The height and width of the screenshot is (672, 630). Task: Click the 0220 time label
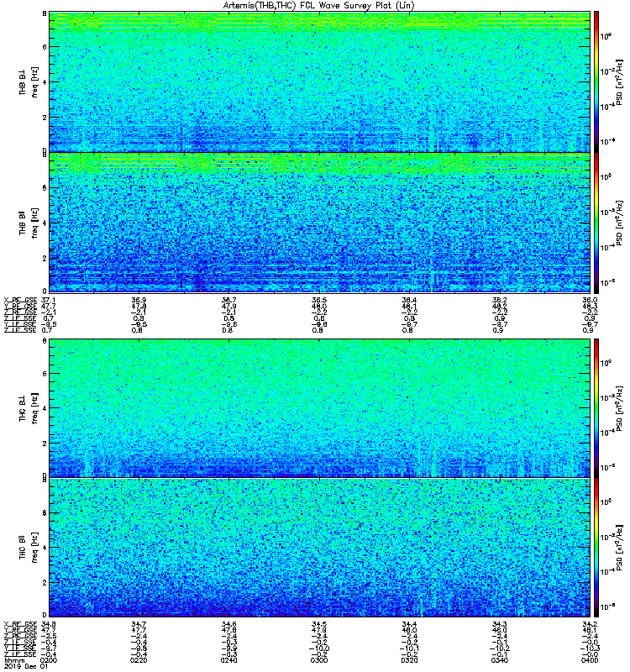click(138, 660)
